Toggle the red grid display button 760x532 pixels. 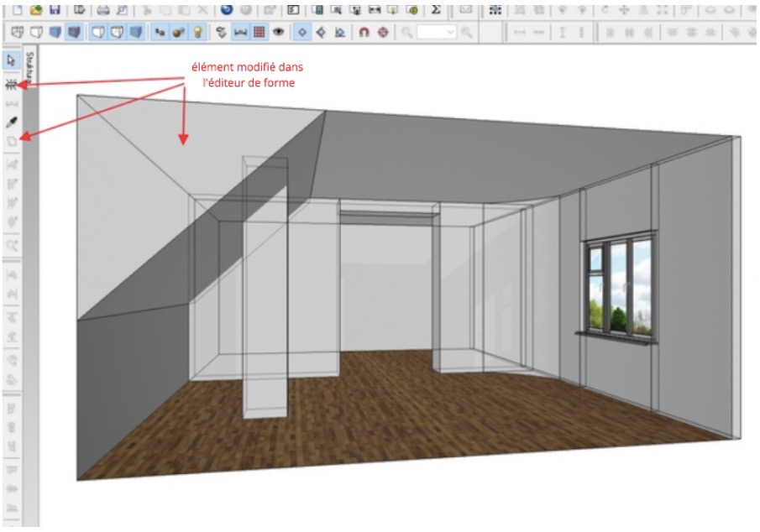click(259, 32)
